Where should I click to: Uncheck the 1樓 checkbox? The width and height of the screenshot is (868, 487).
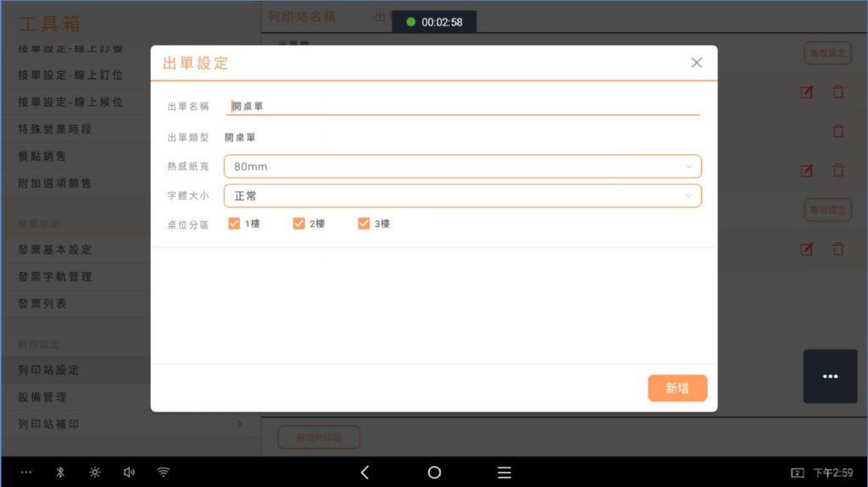pos(234,224)
